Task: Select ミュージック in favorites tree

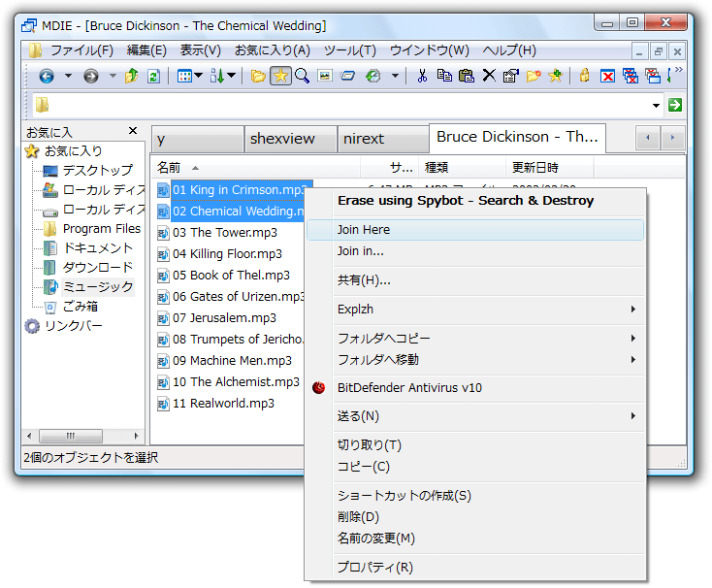Action: pyautogui.click(x=98, y=287)
